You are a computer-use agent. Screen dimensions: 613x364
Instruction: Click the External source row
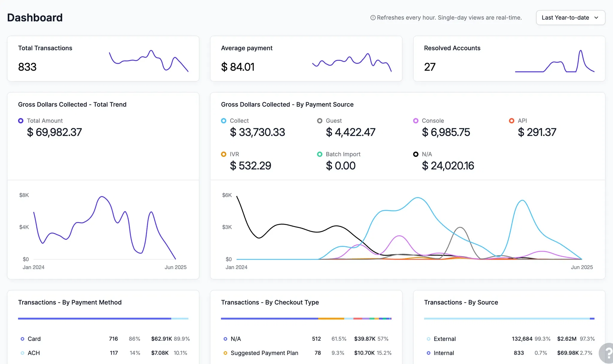point(509,339)
